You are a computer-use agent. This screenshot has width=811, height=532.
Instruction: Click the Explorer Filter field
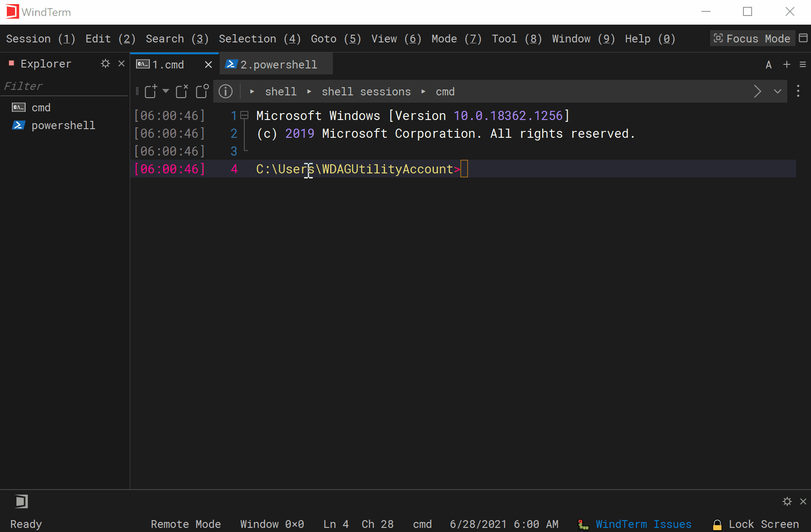point(64,86)
